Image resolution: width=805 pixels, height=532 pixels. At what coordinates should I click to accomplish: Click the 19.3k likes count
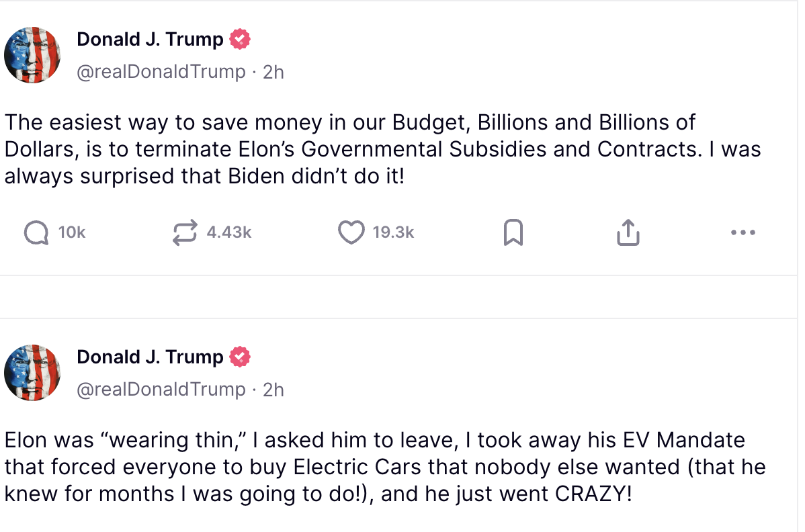(x=393, y=233)
